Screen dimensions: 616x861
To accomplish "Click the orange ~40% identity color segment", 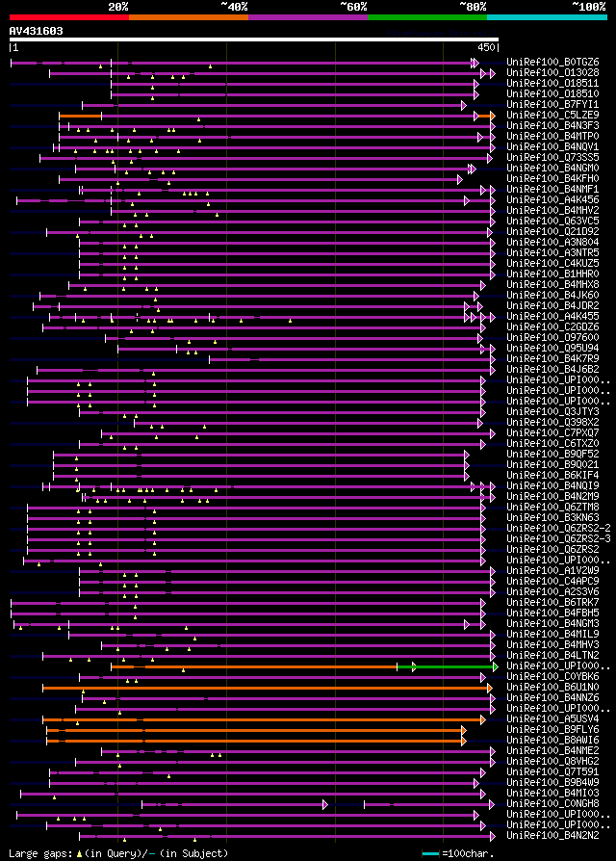I will (x=189, y=17).
